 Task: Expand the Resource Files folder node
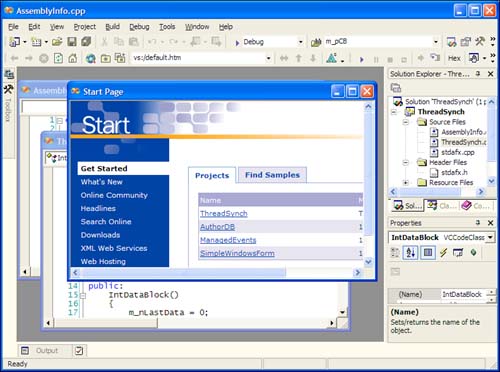(x=406, y=183)
